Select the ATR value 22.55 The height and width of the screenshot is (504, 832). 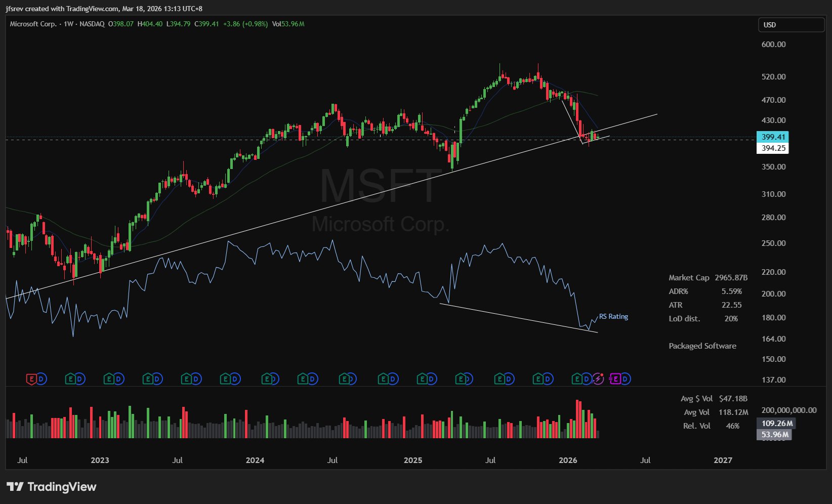click(732, 305)
